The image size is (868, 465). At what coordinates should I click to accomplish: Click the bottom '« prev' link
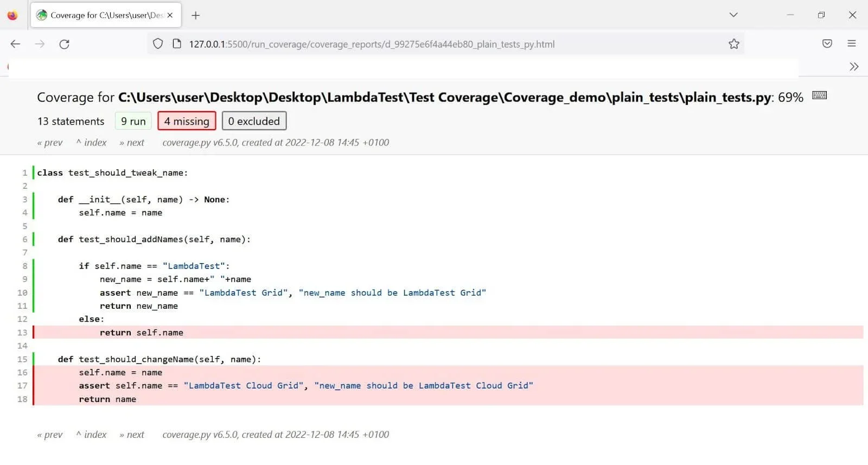[x=50, y=435]
